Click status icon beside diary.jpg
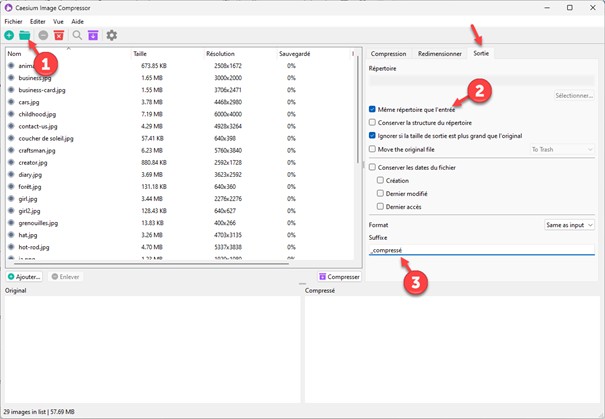Image resolution: width=605 pixels, height=419 pixels. tap(11, 174)
